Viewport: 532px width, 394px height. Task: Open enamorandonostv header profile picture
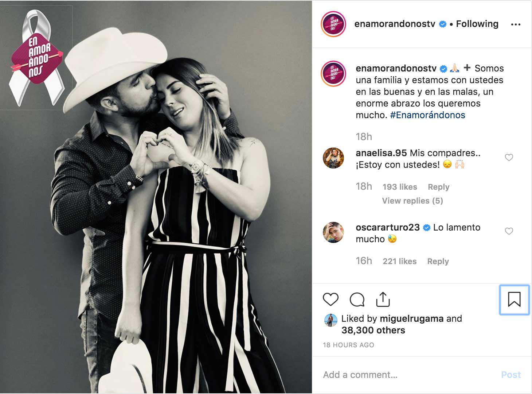coord(333,24)
